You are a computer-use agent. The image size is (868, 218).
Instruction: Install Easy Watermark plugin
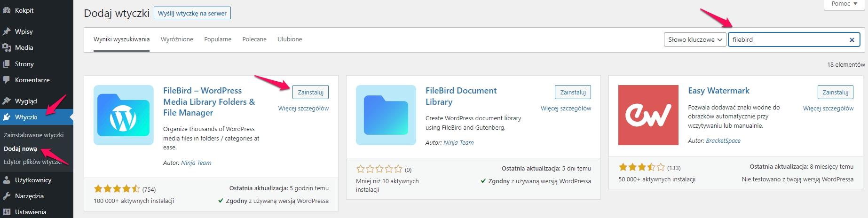point(835,92)
